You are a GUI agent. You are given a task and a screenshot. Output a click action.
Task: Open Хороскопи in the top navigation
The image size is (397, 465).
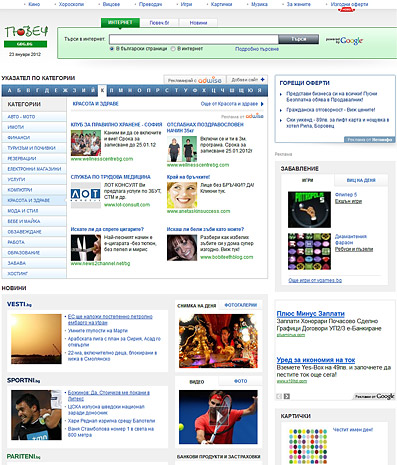point(71,4)
